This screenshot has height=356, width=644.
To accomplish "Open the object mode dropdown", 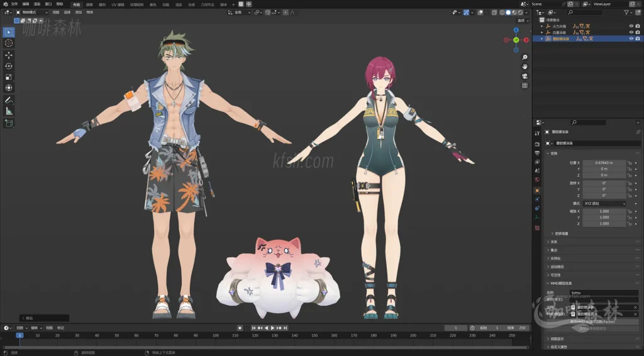I will point(31,13).
